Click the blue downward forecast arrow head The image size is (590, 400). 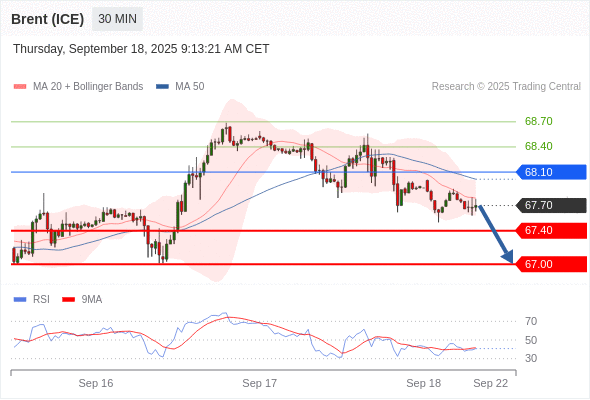[x=508, y=257]
